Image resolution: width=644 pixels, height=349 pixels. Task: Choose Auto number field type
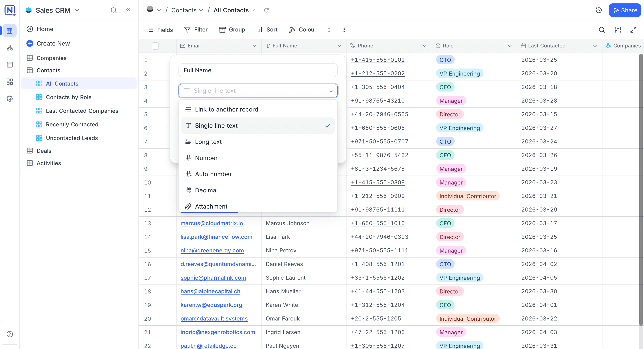coord(258,174)
